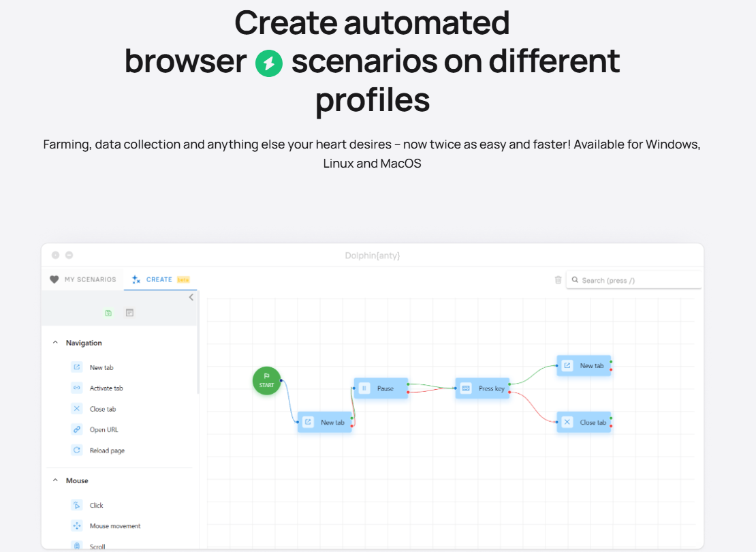
Task: Select the Press key node
Action: (483, 388)
